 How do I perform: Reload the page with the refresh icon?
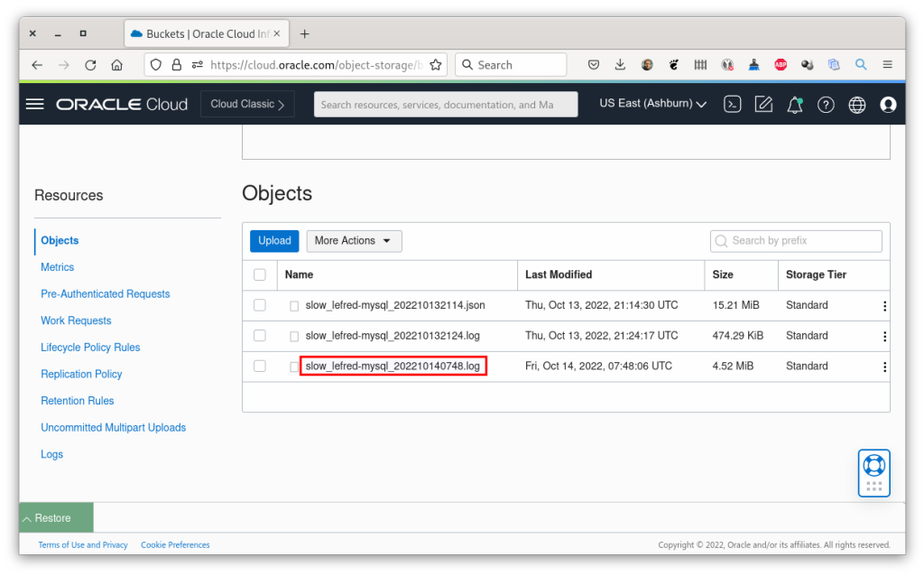pyautogui.click(x=90, y=65)
